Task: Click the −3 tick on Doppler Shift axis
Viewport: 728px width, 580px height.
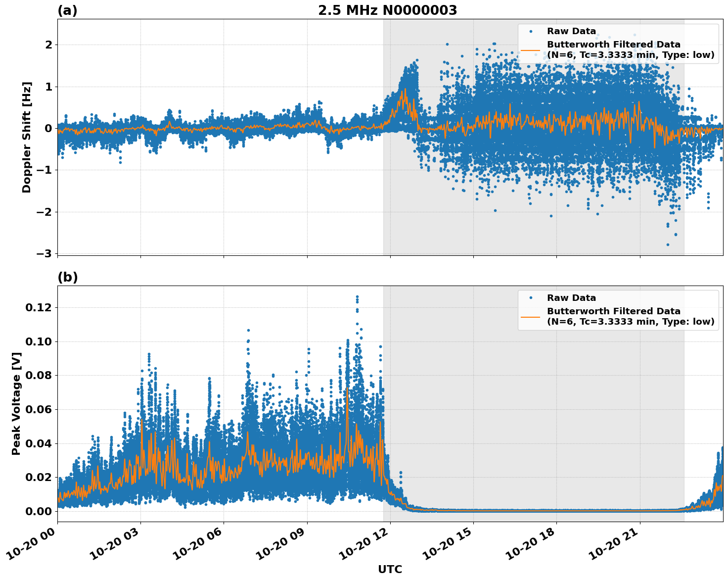Action: 44,253
